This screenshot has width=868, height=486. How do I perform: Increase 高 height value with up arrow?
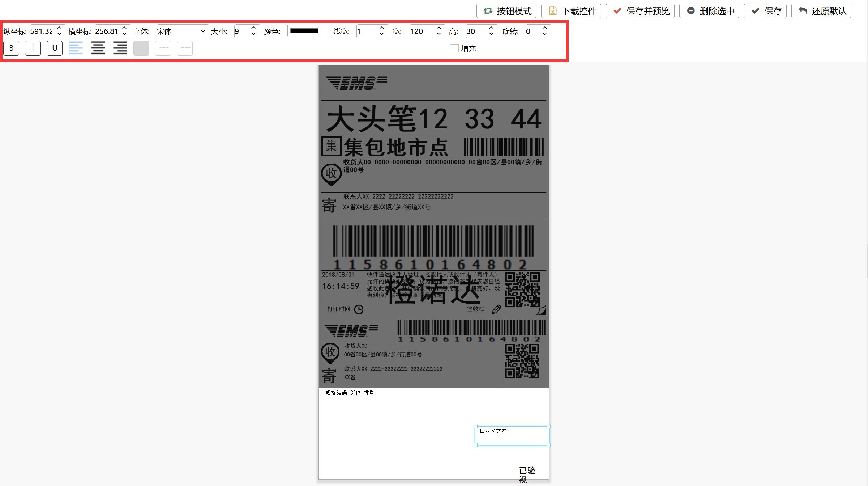[491, 28]
